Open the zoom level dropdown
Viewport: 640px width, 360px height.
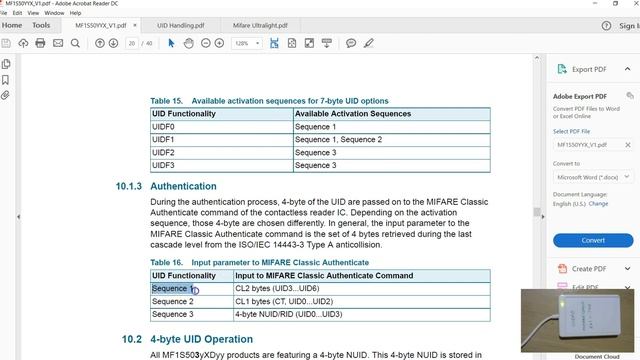(x=258, y=43)
